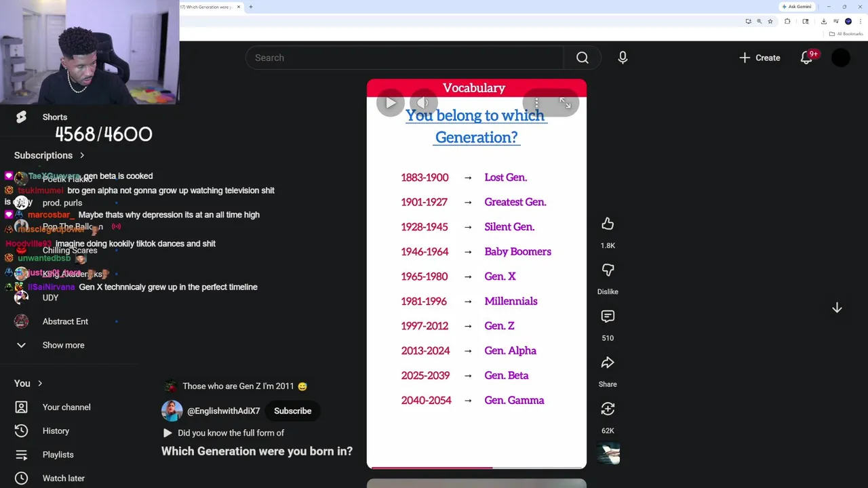The image size is (868, 488).
Task: Expand the Shorts video to fullscreen
Action: point(565,103)
